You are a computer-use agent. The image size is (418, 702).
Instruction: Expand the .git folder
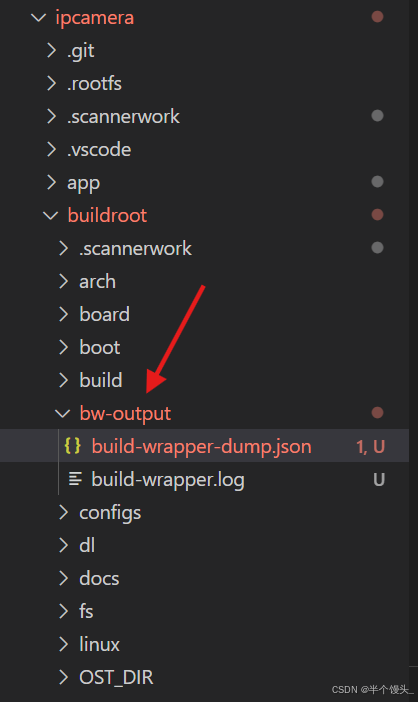pos(52,51)
